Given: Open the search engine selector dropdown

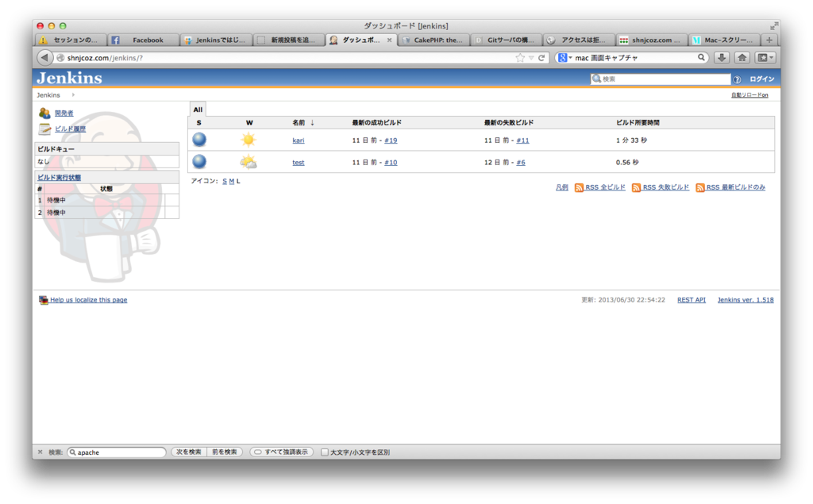Looking at the screenshot, I should 564,58.
